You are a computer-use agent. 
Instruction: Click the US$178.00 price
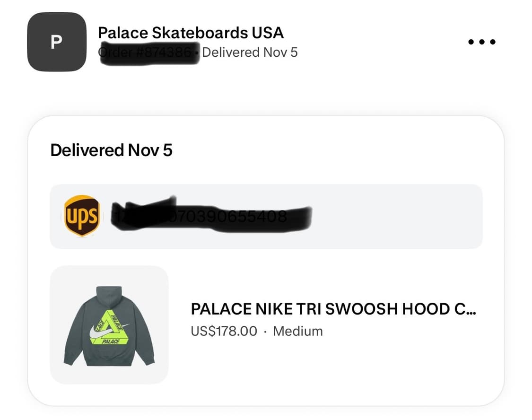[224, 331]
